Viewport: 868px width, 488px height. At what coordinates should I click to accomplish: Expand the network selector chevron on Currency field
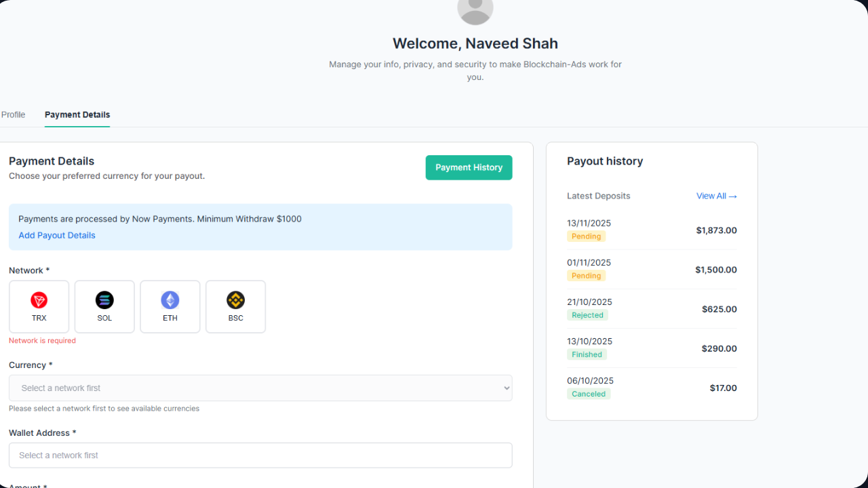506,388
